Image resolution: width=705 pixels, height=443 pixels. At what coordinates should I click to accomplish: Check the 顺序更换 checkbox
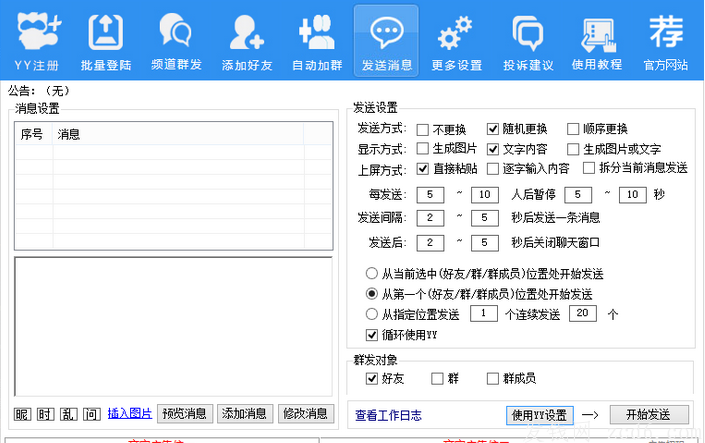[573, 130]
